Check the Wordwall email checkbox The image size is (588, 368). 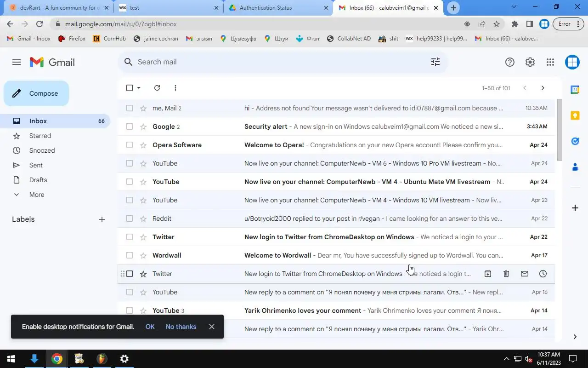[130, 255]
